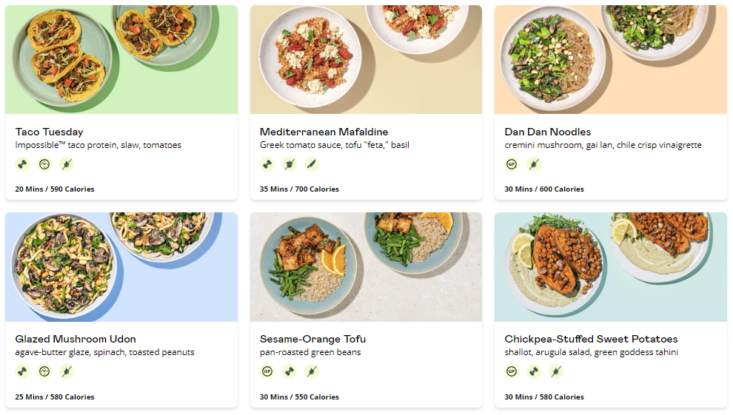Click the dumbbell icon on Chickpea-Stuffed Sweet Potatoes
This screenshot has width=733, height=415.
pos(533,371)
